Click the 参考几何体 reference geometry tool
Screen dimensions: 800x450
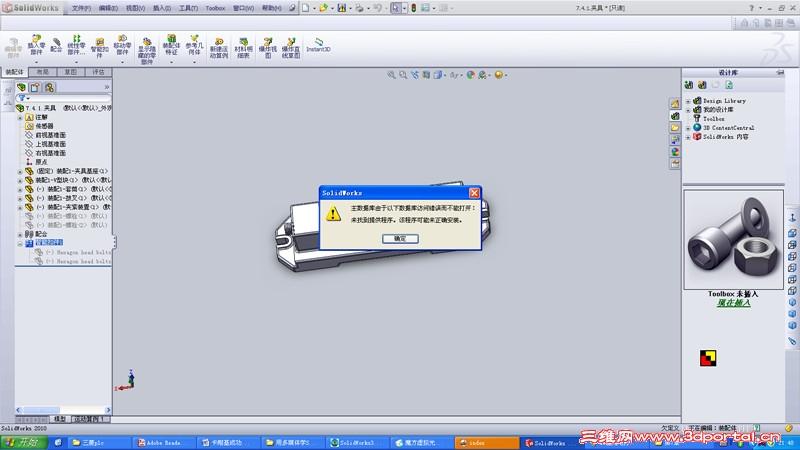(x=194, y=45)
